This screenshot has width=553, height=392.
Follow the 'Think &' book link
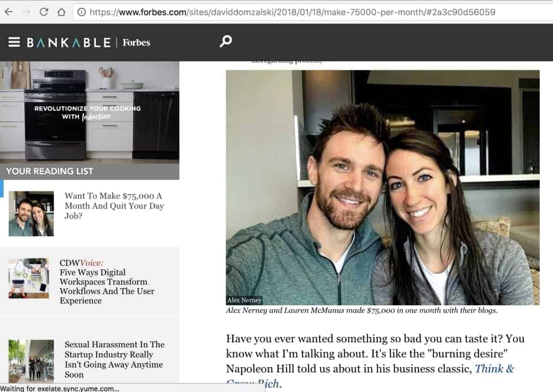494,369
